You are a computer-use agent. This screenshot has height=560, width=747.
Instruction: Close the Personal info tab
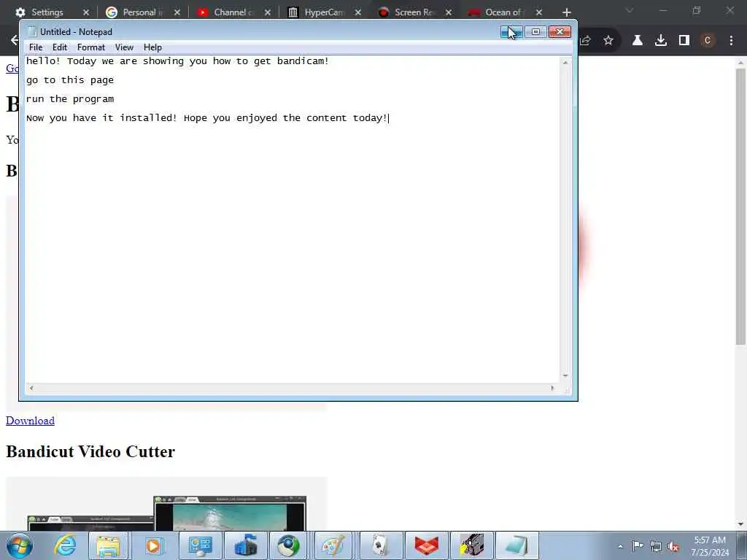pyautogui.click(x=177, y=12)
